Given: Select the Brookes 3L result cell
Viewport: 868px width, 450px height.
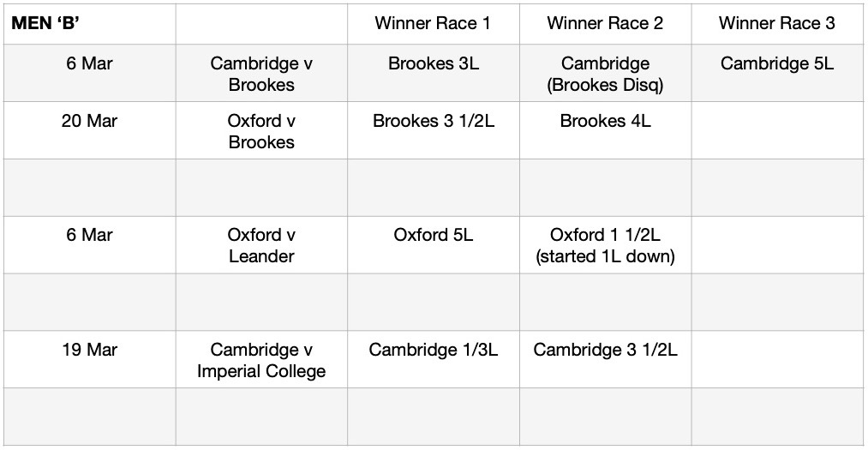Looking at the screenshot, I should pos(433,63).
